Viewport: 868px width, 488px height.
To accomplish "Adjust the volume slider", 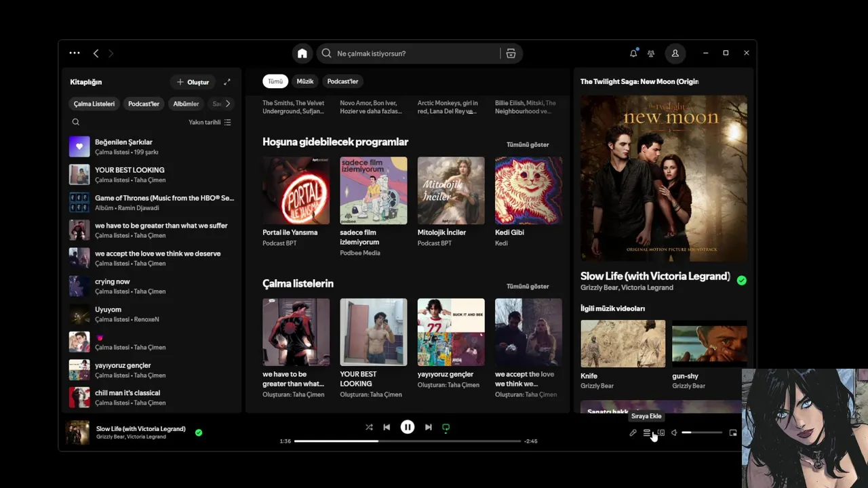I will pos(702,432).
